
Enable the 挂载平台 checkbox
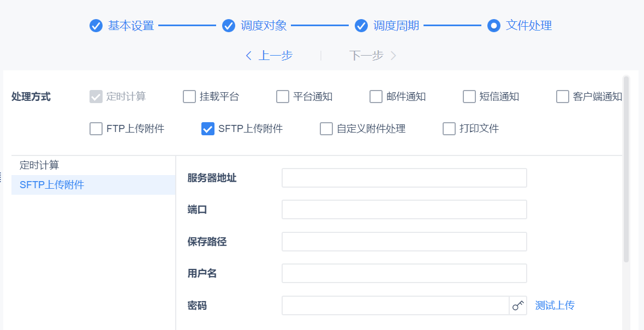pyautogui.click(x=189, y=97)
